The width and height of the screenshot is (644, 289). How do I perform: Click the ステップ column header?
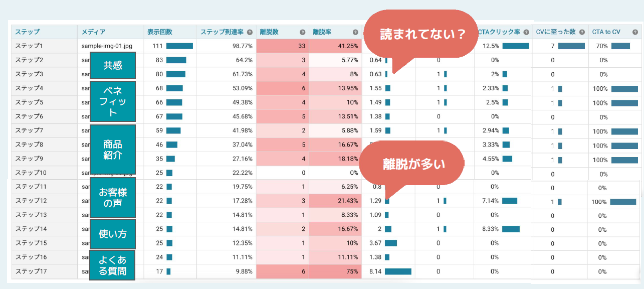[27, 32]
